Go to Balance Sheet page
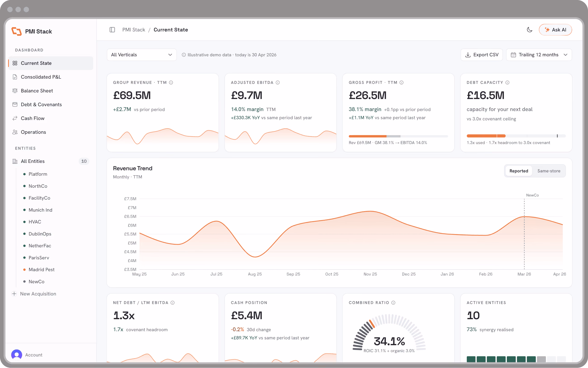 pos(51,91)
